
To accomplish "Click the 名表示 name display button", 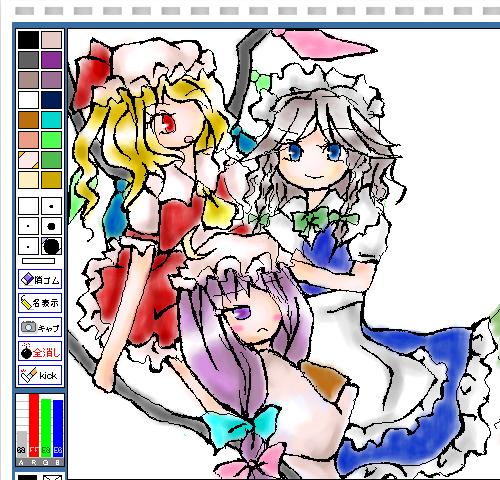I will coord(40,303).
